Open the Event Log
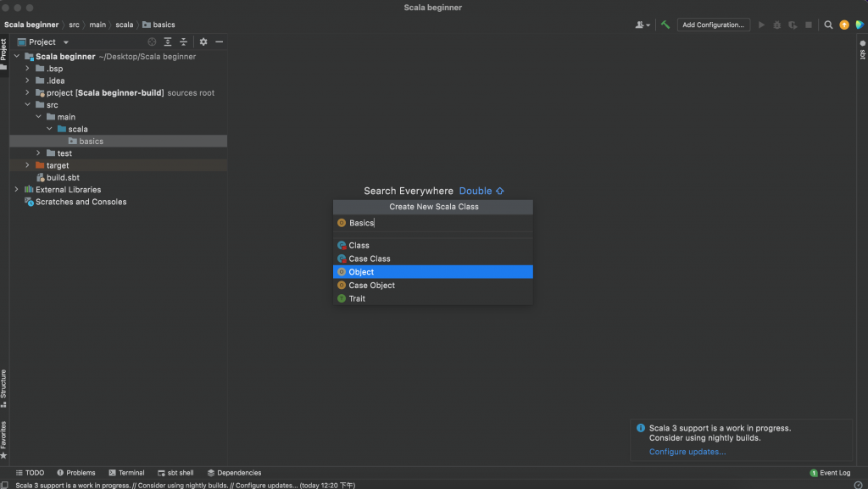Image resolution: width=868 pixels, height=489 pixels. point(830,472)
